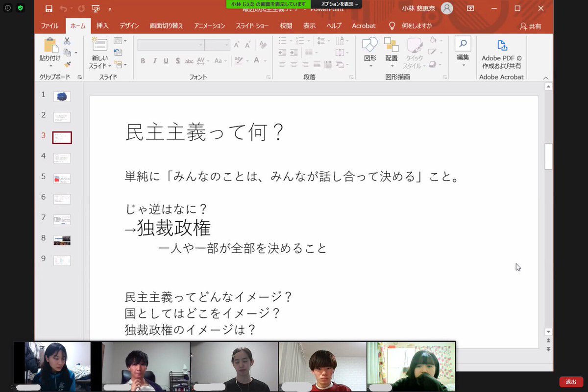Open the ファイル tab
Image resolution: width=588 pixels, height=392 pixels.
(49, 26)
